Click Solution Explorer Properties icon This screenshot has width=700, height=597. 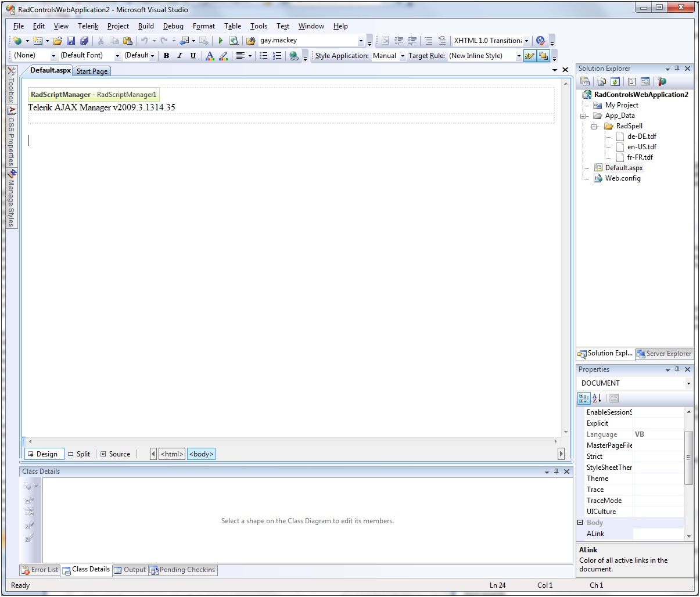click(585, 82)
